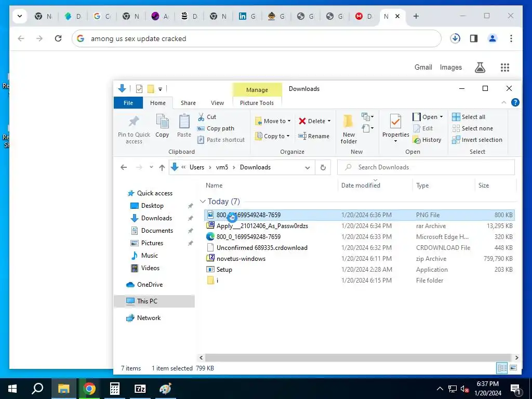This screenshot has width=532, height=399.
Task: Click Select all in Select group
Action: [x=469, y=117]
